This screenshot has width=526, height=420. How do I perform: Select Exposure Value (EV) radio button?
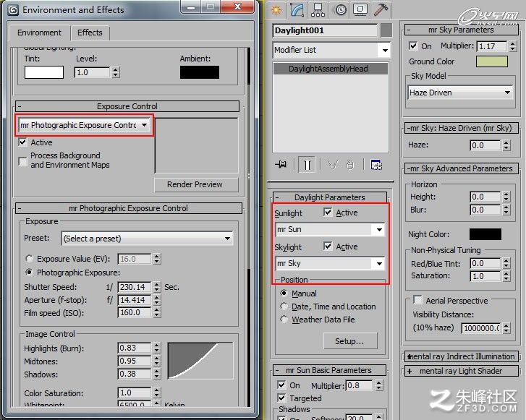29,259
